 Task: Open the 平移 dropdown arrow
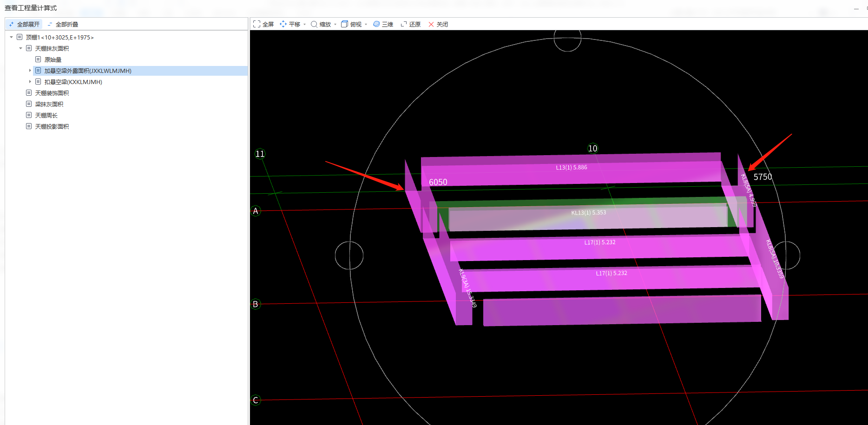tap(304, 25)
